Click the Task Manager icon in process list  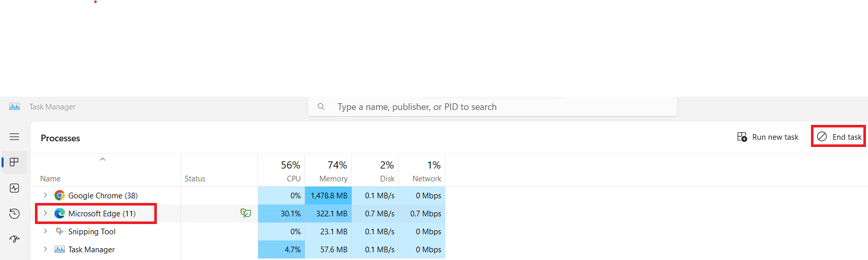[x=60, y=249]
